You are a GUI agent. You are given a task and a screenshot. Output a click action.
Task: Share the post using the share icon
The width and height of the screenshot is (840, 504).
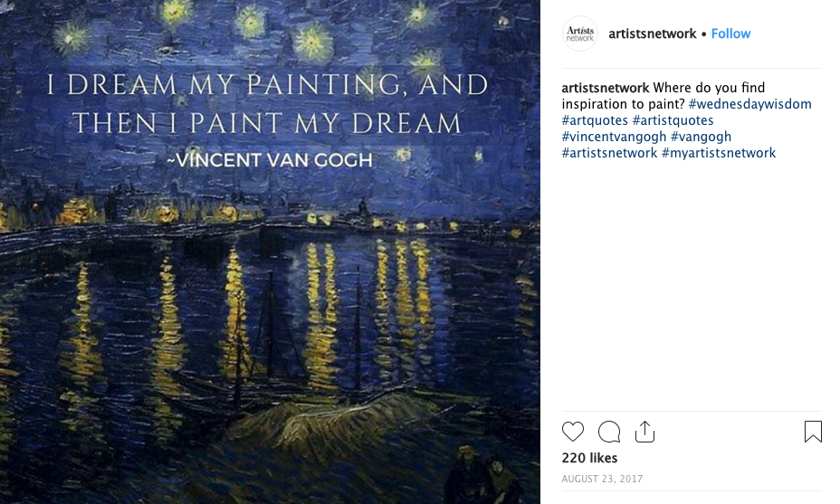click(x=644, y=432)
